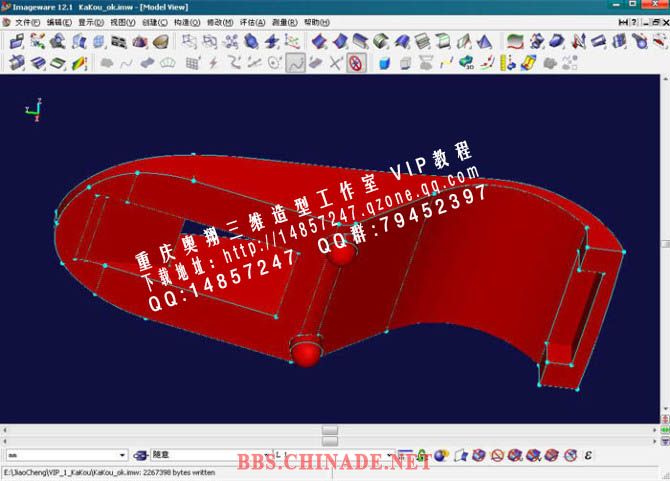
Task: Toggle the pressed red prohibited-circle toolbar button
Action: tap(356, 63)
